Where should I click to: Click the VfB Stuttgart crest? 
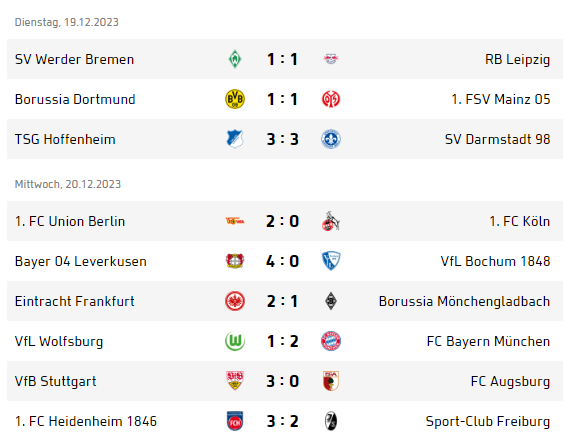(x=235, y=381)
